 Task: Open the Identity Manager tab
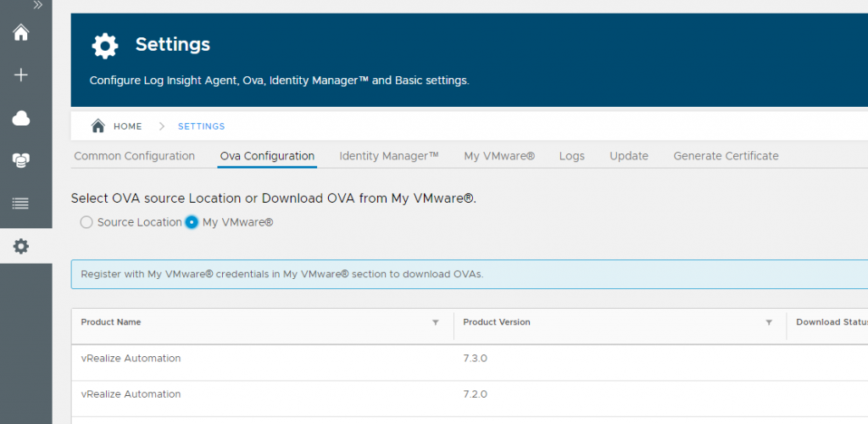389,156
